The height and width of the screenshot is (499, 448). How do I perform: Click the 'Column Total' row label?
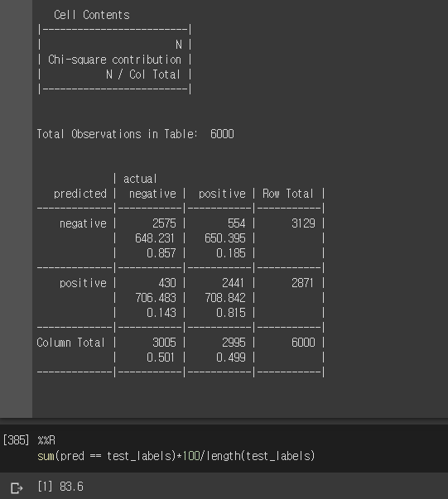pos(70,343)
